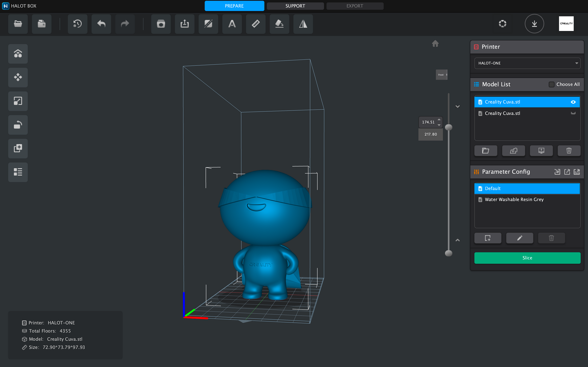The width and height of the screenshot is (588, 367).
Task: Add a new parameter config
Action: [x=487, y=238]
